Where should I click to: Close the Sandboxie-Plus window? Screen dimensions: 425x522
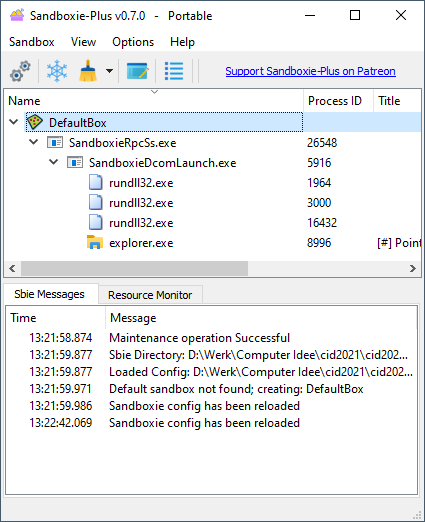pos(401,15)
